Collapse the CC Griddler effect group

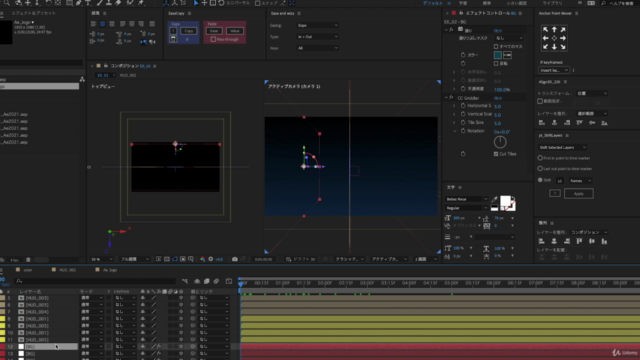point(446,98)
